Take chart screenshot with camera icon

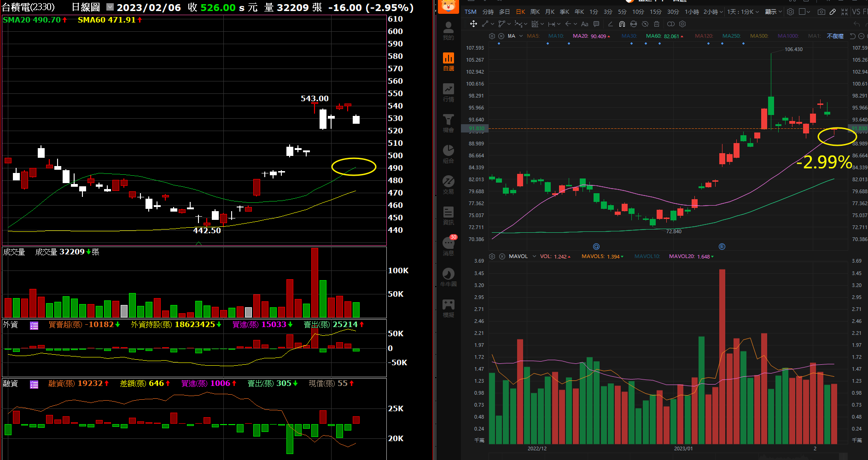click(x=821, y=11)
